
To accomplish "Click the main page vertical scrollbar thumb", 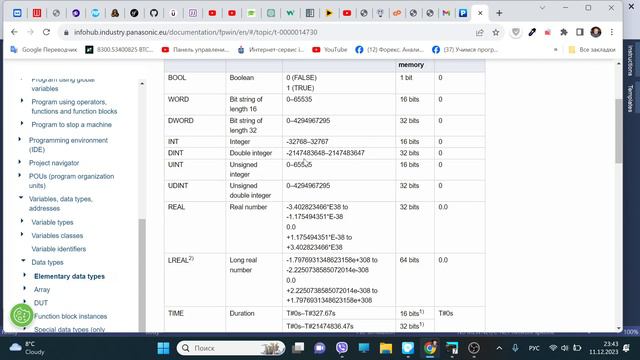I will (619, 130).
